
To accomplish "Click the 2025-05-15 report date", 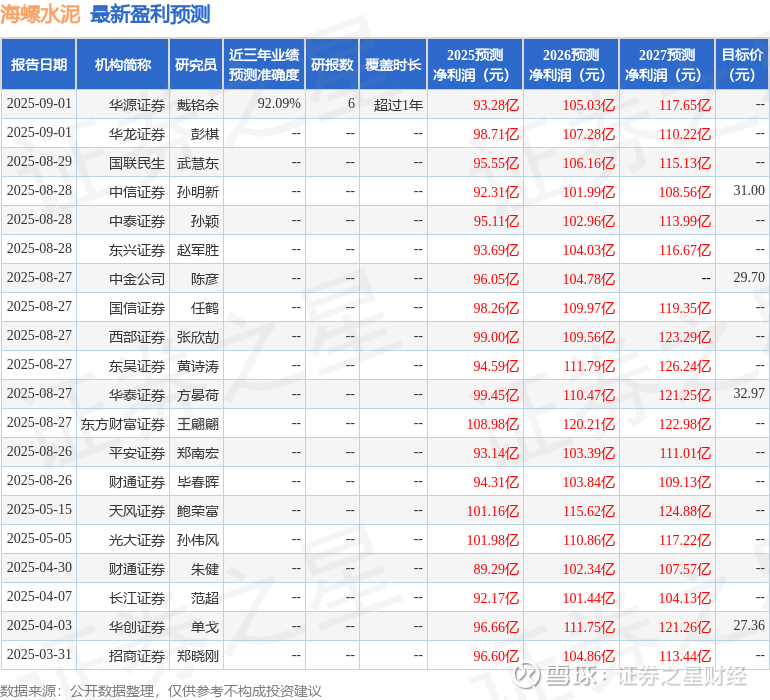I will coord(39,509).
